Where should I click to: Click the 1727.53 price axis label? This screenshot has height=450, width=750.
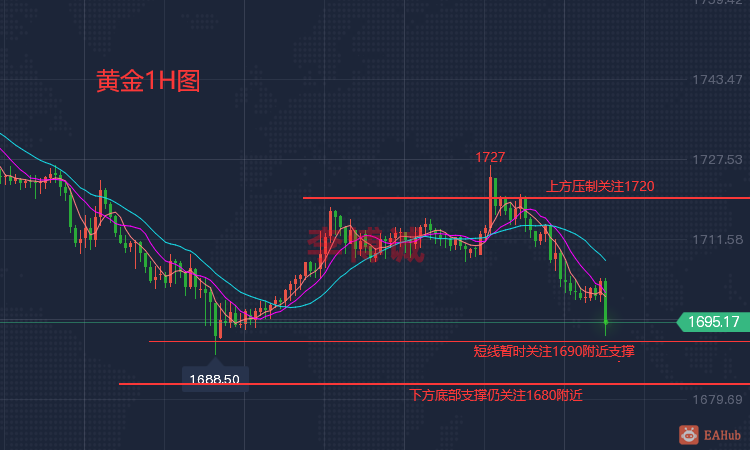[717, 159]
